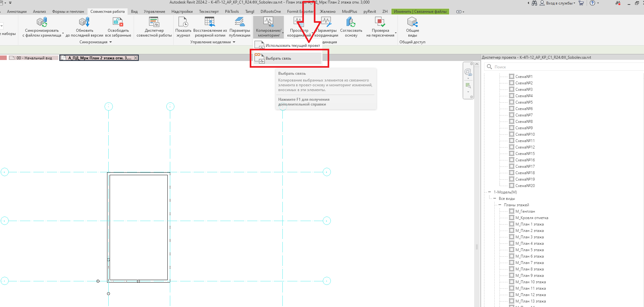Expand the Синхронизация panel dropdown
Image resolution: width=644 pixels, height=307 pixels.
(111, 42)
